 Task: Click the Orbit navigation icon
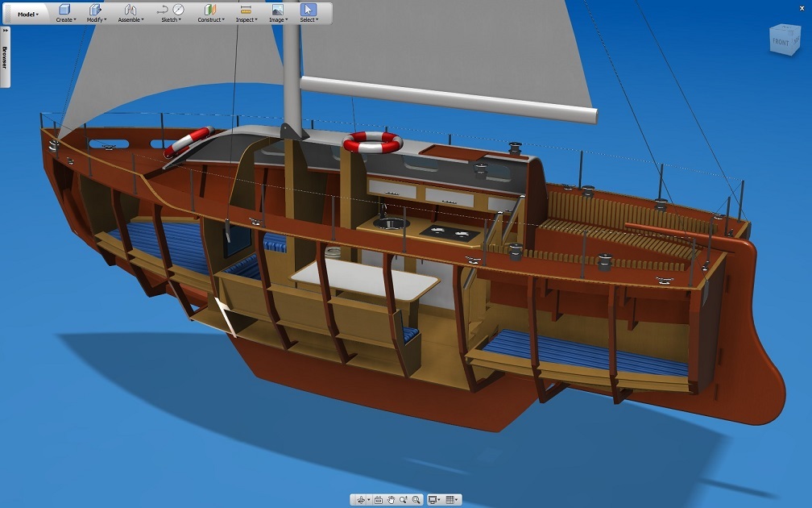click(361, 500)
